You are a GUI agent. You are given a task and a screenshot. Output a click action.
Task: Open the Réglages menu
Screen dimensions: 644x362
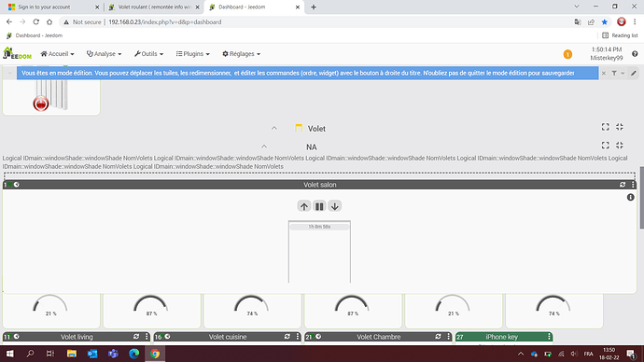tap(241, 54)
